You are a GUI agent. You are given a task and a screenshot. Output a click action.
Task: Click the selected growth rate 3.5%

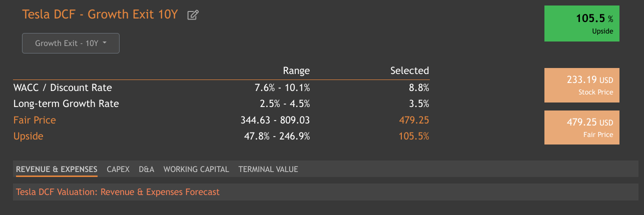tap(419, 104)
